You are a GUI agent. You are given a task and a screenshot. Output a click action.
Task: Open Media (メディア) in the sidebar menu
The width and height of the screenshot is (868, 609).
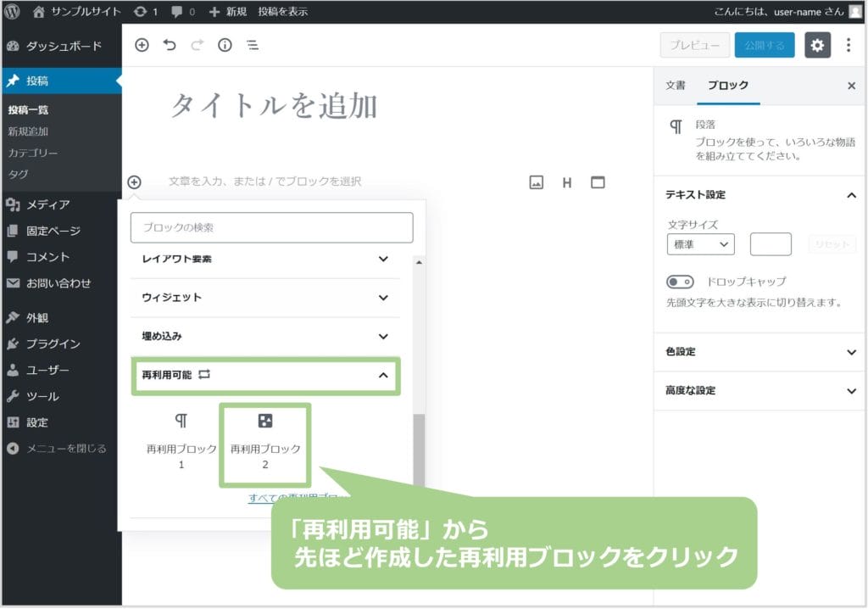tap(47, 204)
